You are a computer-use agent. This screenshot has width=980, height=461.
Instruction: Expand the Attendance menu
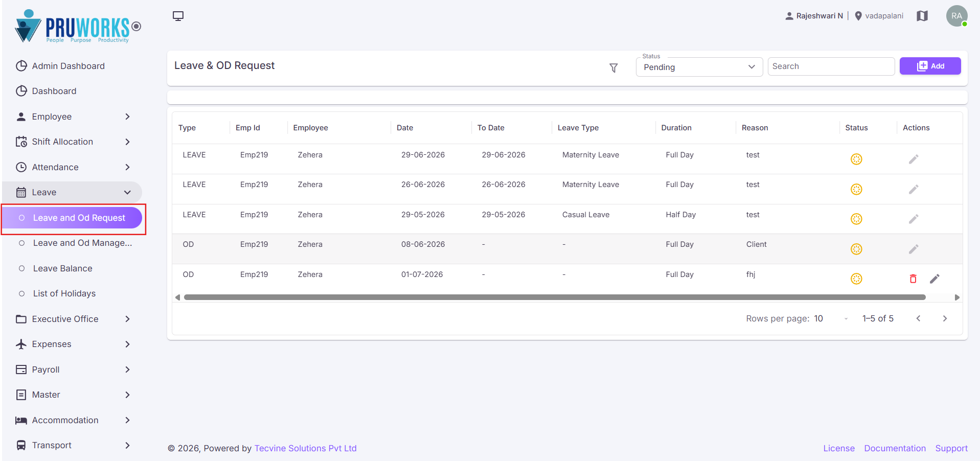tap(72, 167)
